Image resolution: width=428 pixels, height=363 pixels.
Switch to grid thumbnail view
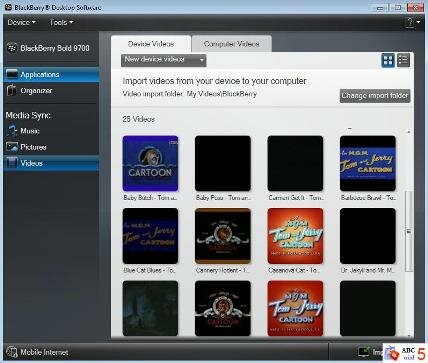tap(388, 60)
